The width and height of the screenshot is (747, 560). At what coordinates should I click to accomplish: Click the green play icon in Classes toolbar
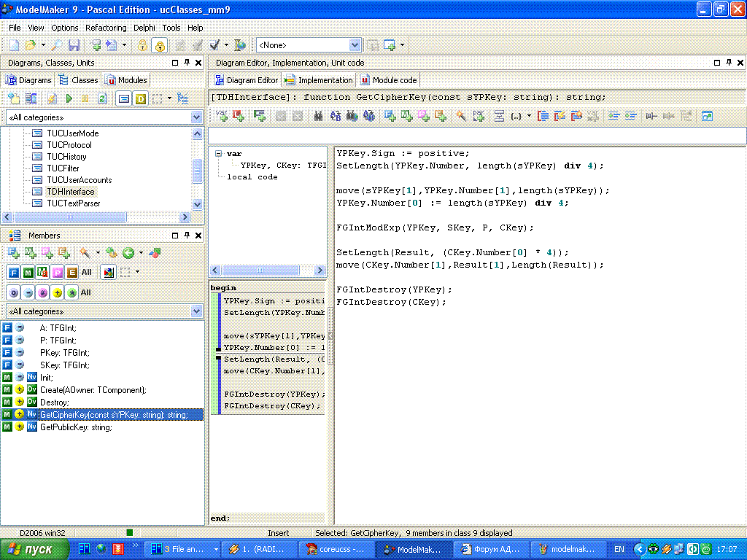click(69, 98)
